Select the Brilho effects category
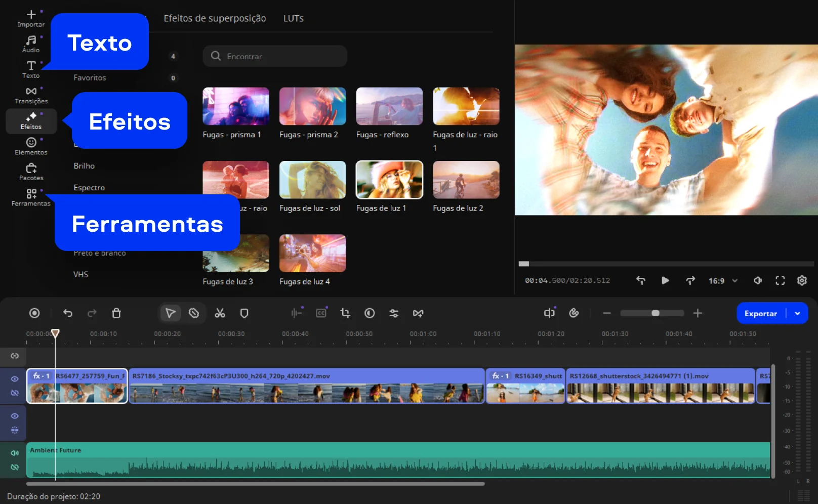 pyautogui.click(x=84, y=166)
